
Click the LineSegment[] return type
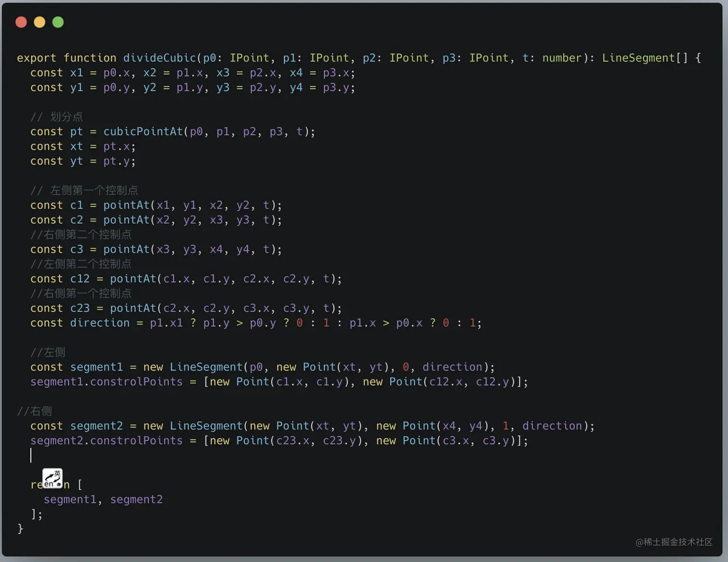(x=645, y=58)
